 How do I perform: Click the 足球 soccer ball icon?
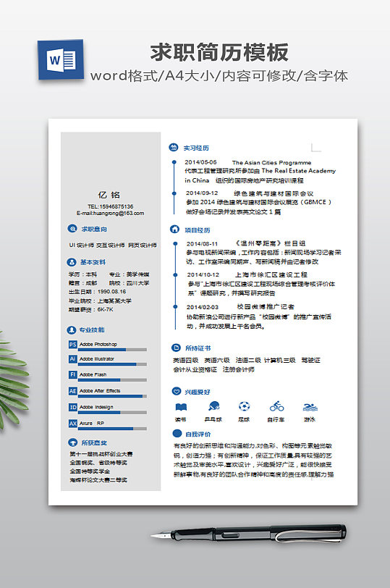coord(245,406)
